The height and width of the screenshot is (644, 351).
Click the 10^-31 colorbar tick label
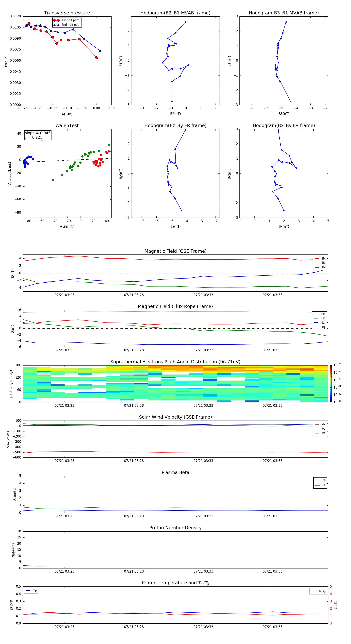pos(337,402)
